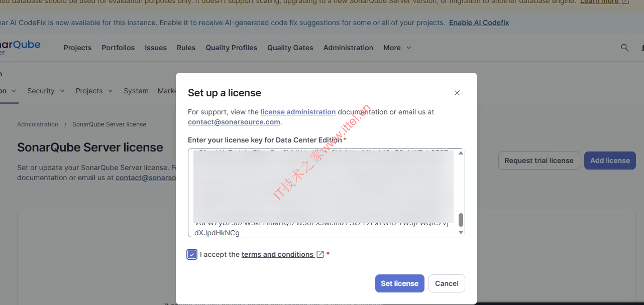The height and width of the screenshot is (305, 644).
Task: Open the Projects admin submenu dropdown
Action: (x=94, y=91)
